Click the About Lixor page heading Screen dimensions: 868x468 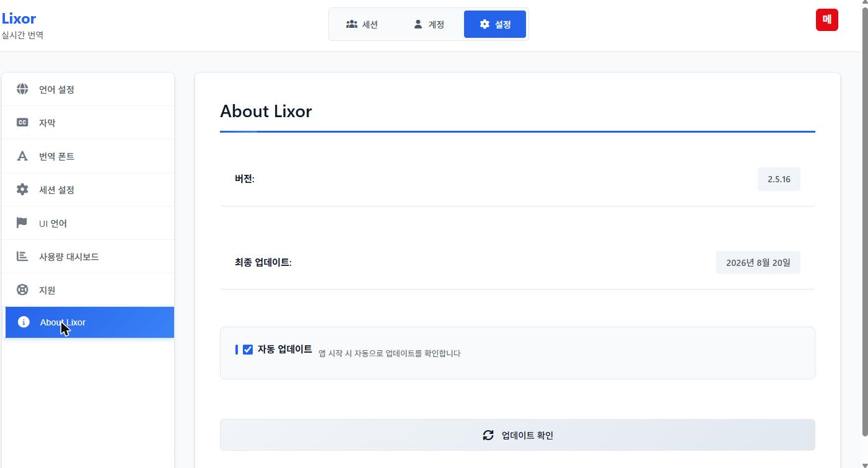click(x=266, y=112)
